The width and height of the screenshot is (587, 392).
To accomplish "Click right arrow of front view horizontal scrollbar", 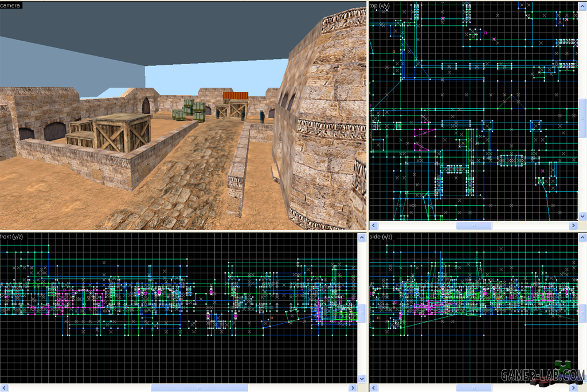I will click(x=353, y=388).
